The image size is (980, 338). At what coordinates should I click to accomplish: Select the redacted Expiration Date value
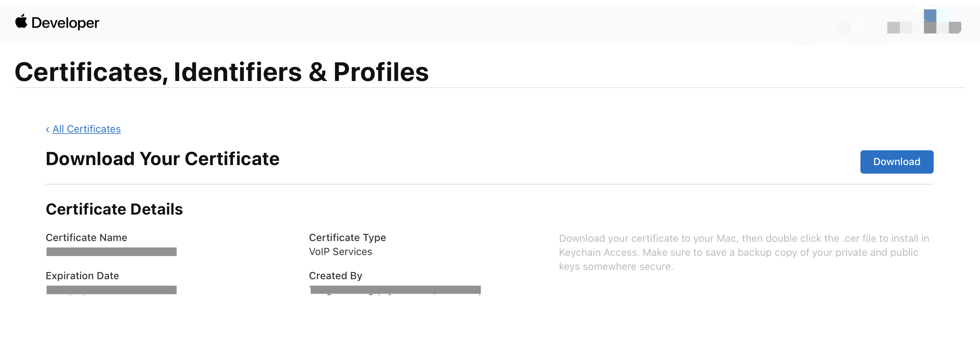111,290
